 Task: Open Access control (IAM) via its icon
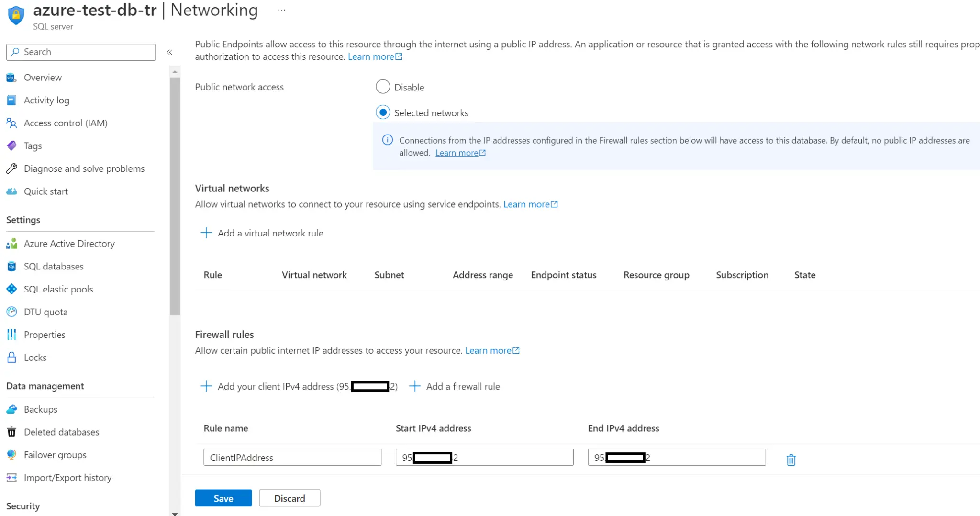pos(11,123)
